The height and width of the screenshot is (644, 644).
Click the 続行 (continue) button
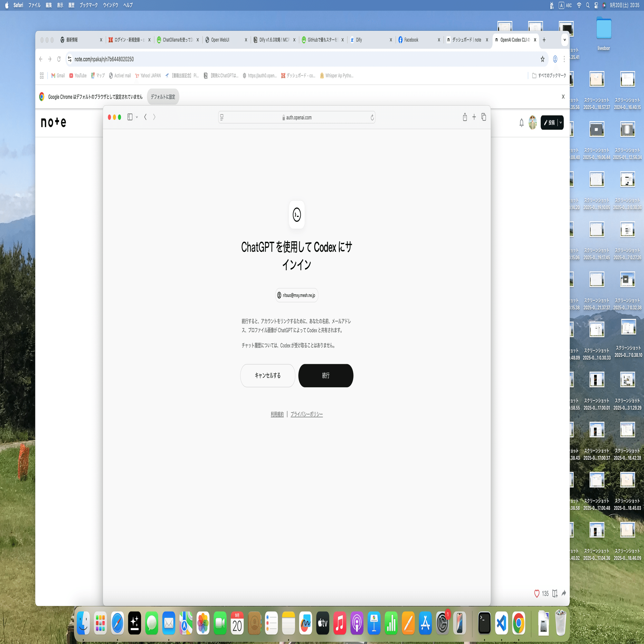click(x=326, y=375)
